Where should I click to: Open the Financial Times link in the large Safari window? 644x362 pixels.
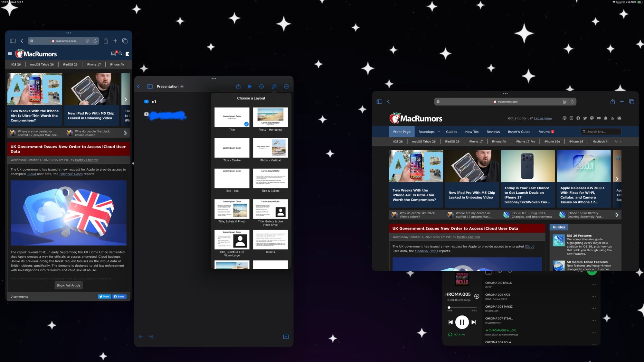pos(426,251)
